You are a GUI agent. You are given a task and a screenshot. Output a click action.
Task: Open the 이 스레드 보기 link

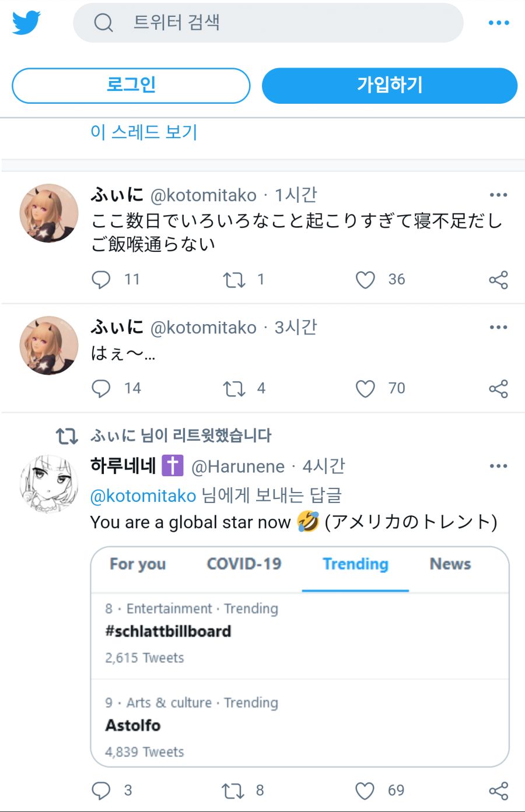click(x=144, y=132)
